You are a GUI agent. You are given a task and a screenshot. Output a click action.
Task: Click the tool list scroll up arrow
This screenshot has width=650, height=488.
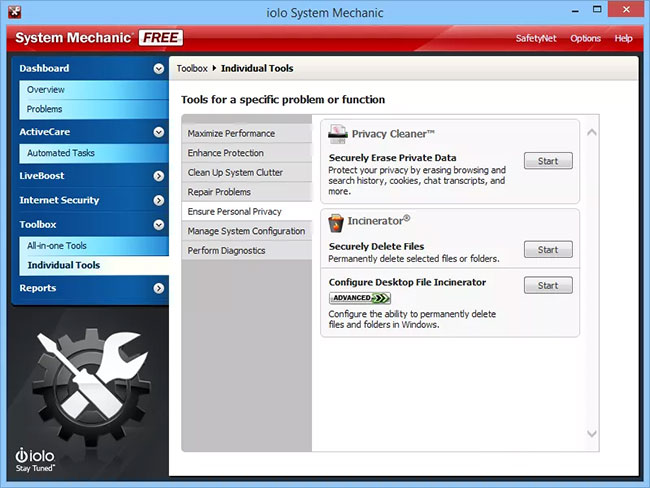pyautogui.click(x=592, y=132)
